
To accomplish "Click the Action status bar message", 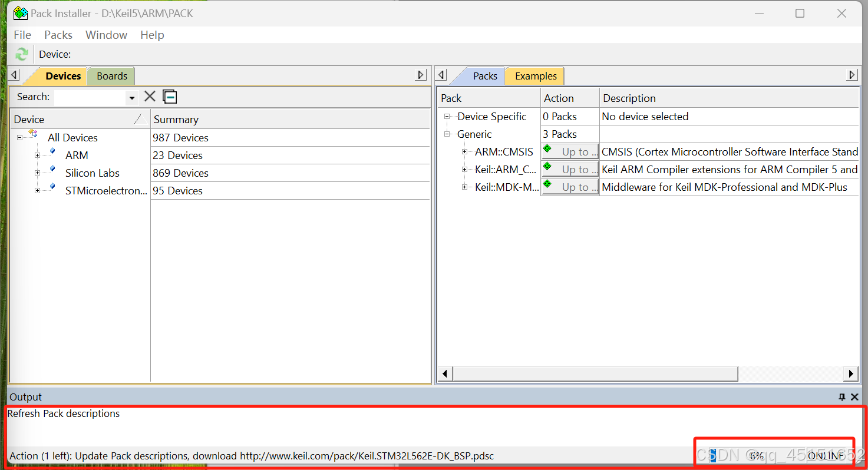I will coord(252,456).
